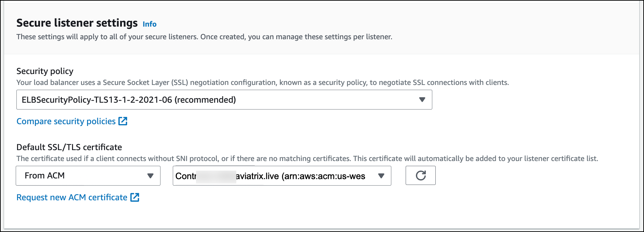Image resolution: width=644 pixels, height=232 pixels.
Task: Open the Security policy dropdown
Action: coord(224,100)
